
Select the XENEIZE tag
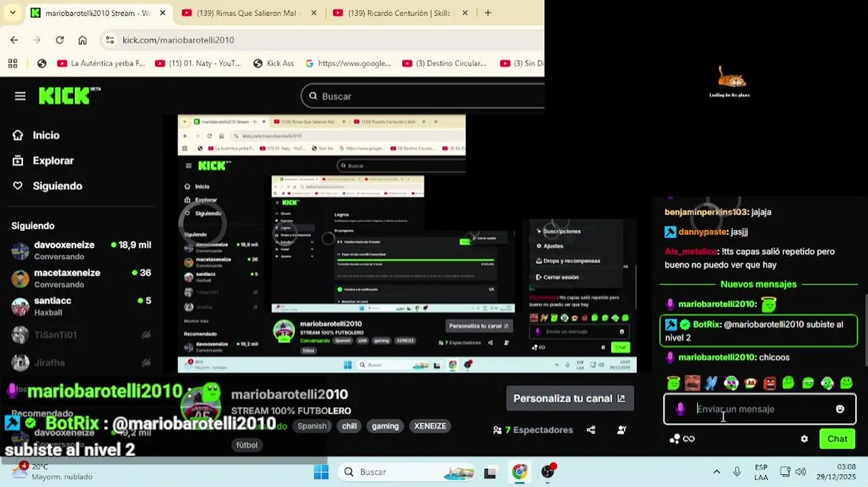pyautogui.click(x=430, y=426)
